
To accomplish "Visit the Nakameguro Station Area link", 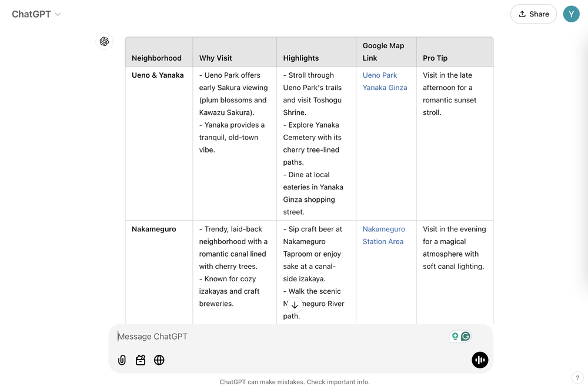I will [x=383, y=235].
